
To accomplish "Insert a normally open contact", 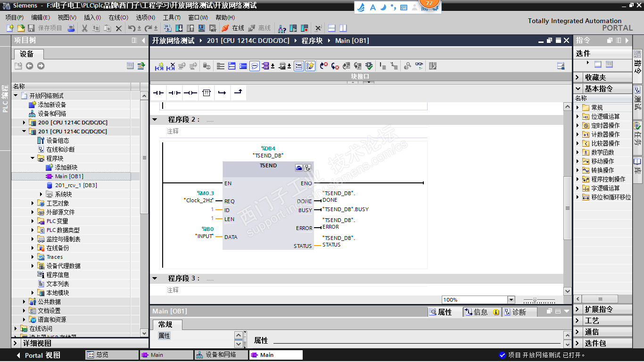I will [158, 93].
